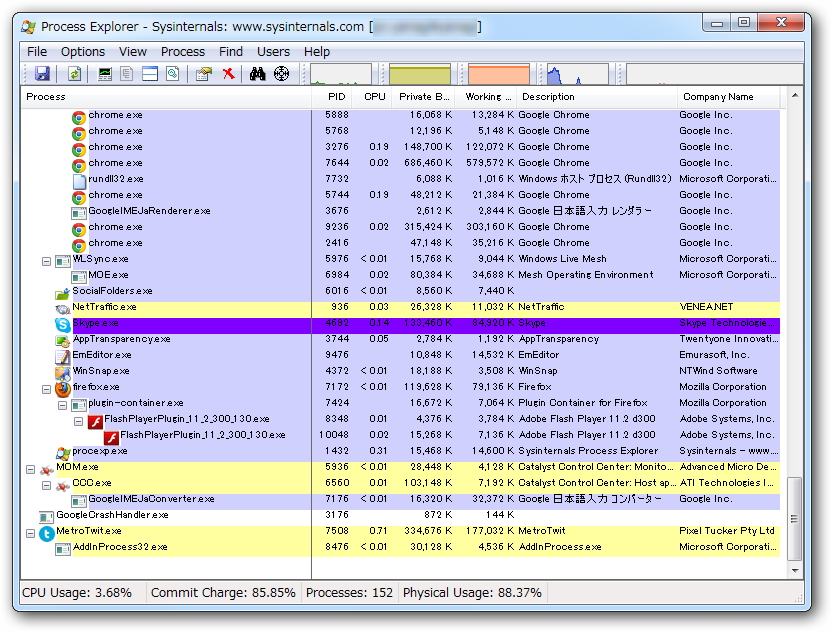Save the process list to file

click(42, 73)
